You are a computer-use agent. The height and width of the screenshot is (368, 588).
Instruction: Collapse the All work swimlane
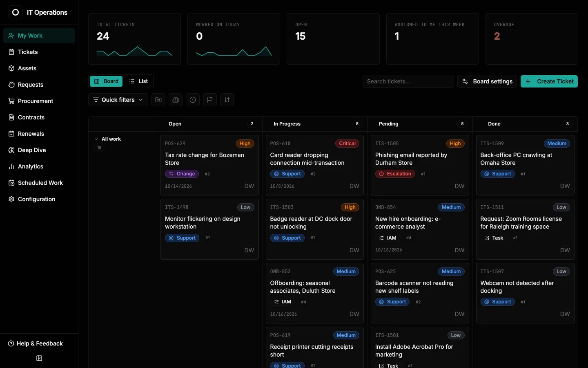click(96, 139)
